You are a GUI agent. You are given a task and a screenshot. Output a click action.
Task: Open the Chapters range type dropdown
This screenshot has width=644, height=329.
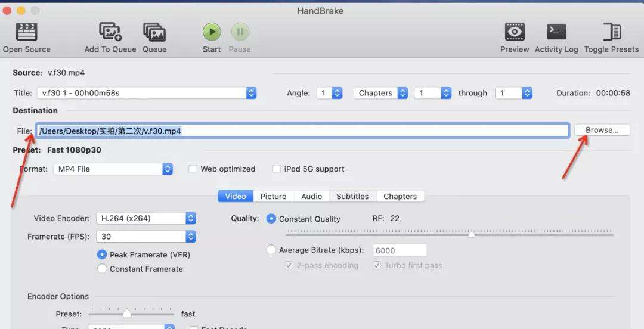380,93
